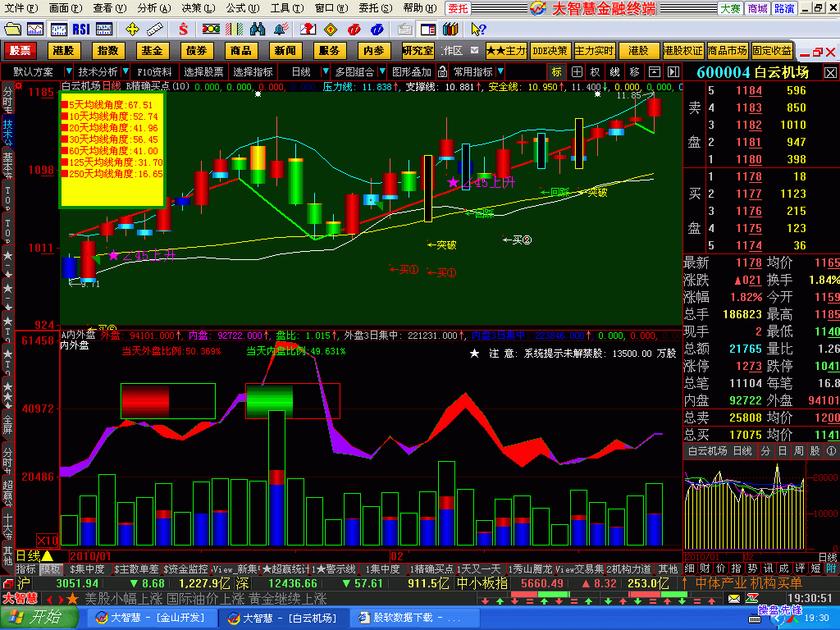
Task: Select the 1精确买点 indicator tab
Action: pyautogui.click(x=431, y=569)
